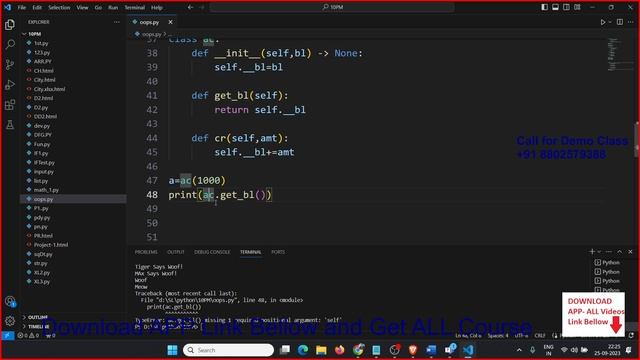Open new terminal profile dropdown arrow
The height and width of the screenshot is (360, 640).
[x=599, y=252]
